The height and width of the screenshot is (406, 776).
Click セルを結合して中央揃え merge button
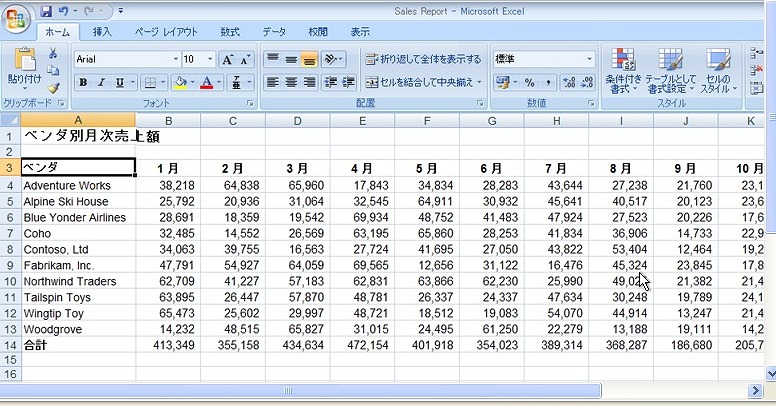(420, 82)
